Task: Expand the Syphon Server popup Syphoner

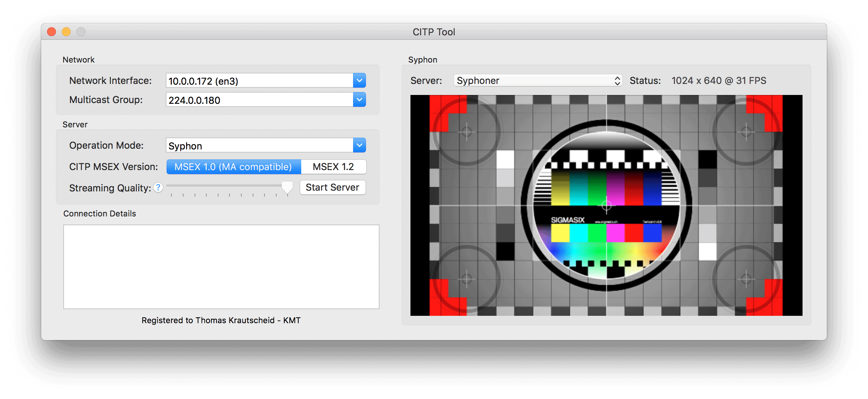Action: [x=538, y=81]
